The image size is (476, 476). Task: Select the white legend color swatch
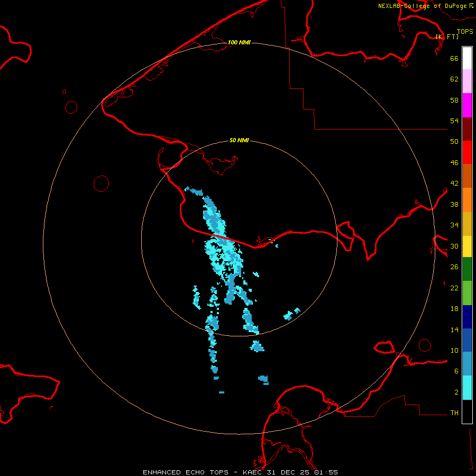(467, 58)
